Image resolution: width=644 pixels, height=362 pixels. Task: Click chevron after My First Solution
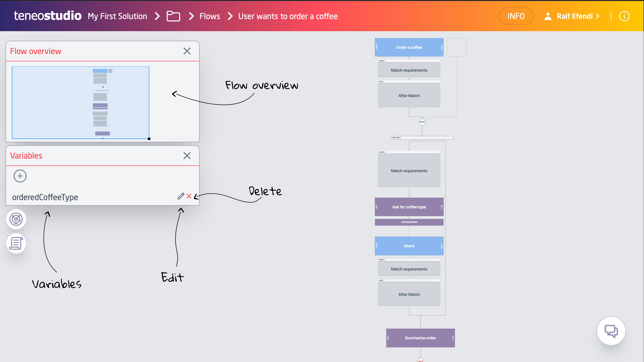pos(157,16)
